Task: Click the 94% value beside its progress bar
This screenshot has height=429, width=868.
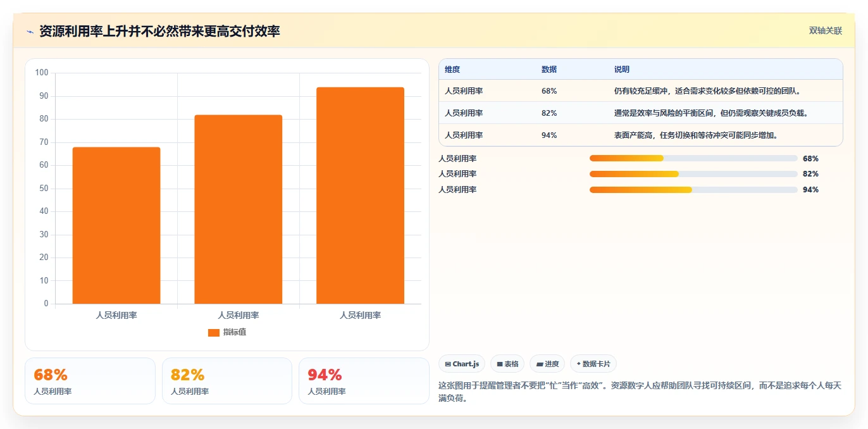Action: point(810,190)
